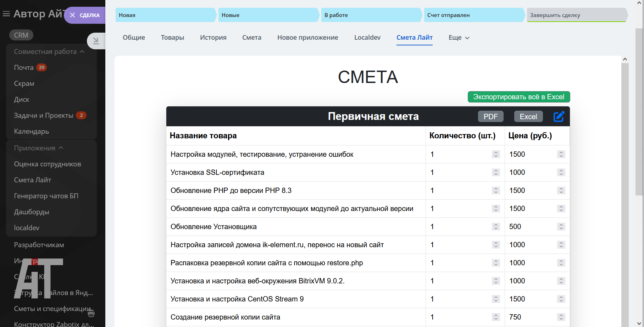Open Диск in the sidebar

[x=22, y=99]
